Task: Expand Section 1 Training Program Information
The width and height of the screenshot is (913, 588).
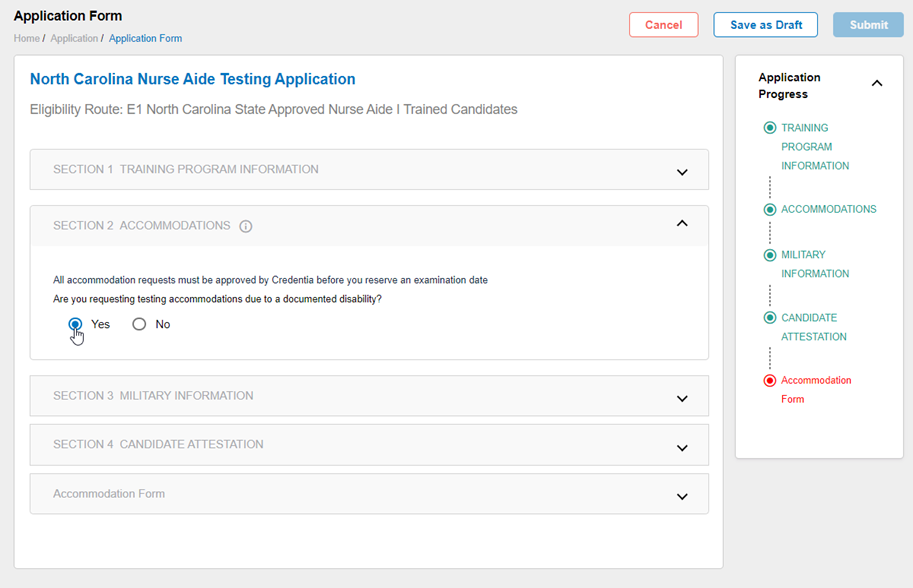Action: coord(369,169)
